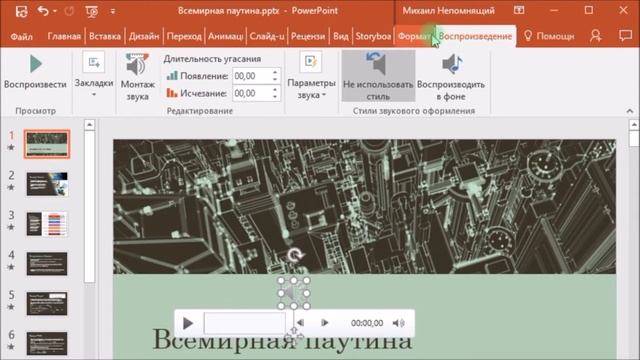
Task: Select slide 2 thumbnail
Action: (x=47, y=184)
